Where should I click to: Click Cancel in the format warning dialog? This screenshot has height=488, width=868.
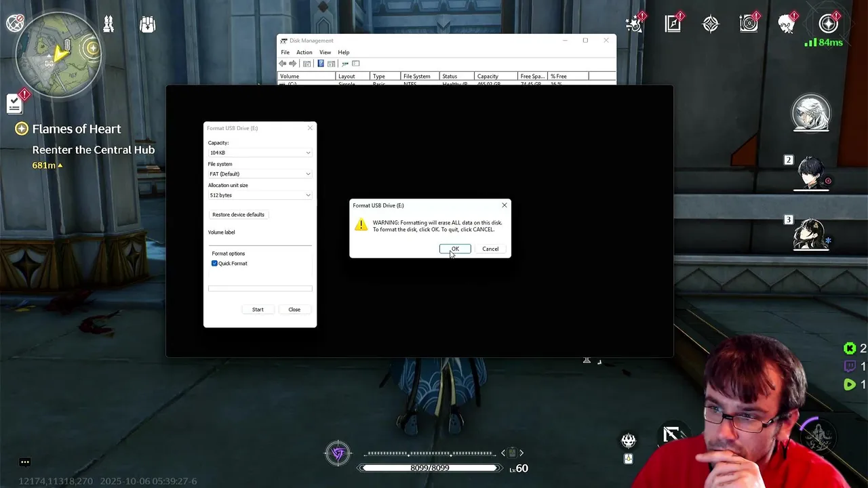[490, 249]
